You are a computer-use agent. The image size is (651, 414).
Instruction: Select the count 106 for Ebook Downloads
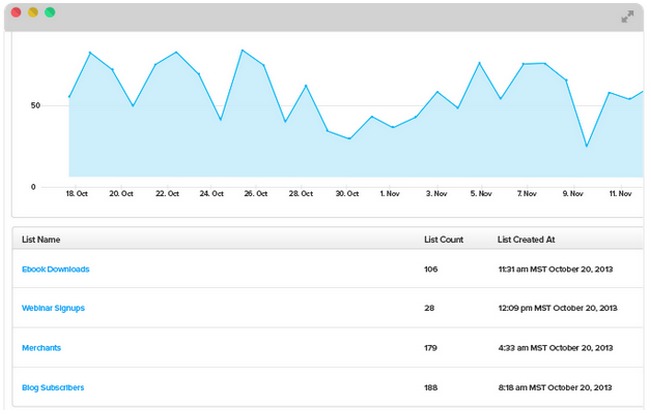431,269
